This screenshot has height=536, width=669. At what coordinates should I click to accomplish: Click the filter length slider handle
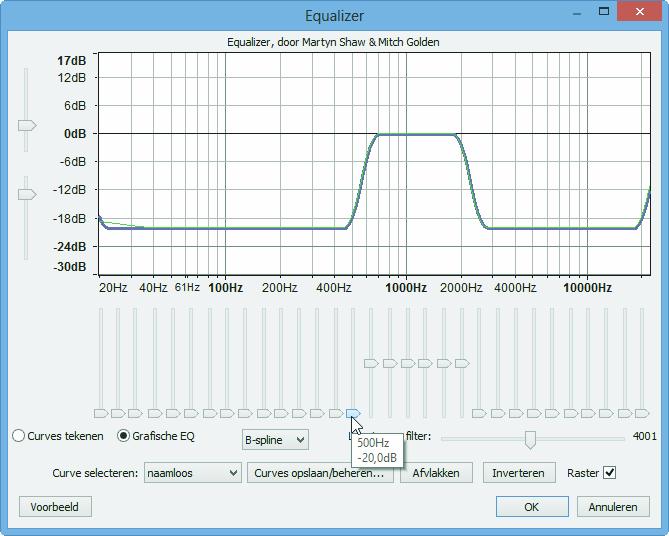pos(530,439)
